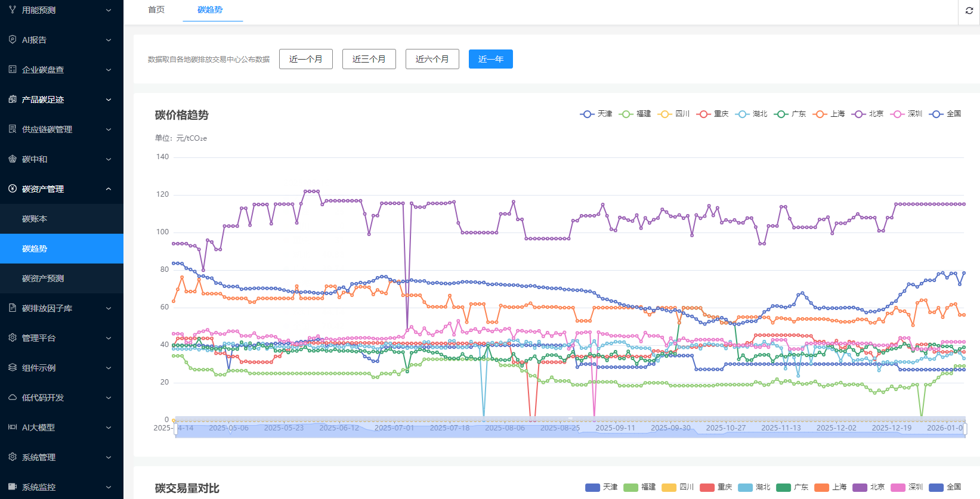Expand the 碳排放因子库 submenu arrow

109,308
